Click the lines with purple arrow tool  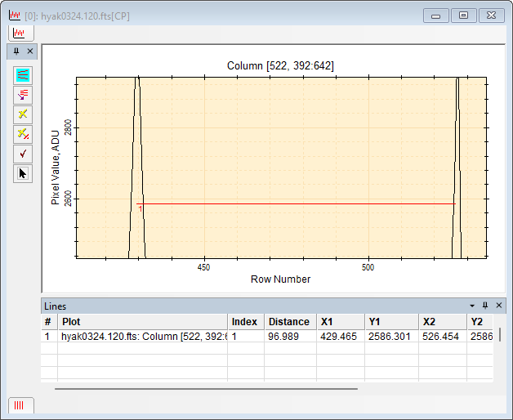click(x=23, y=95)
